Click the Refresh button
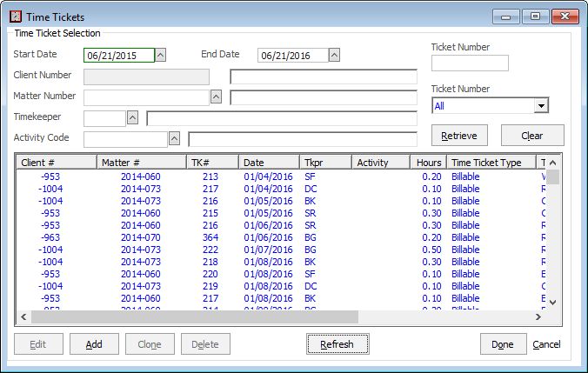The image size is (588, 373). (x=337, y=344)
